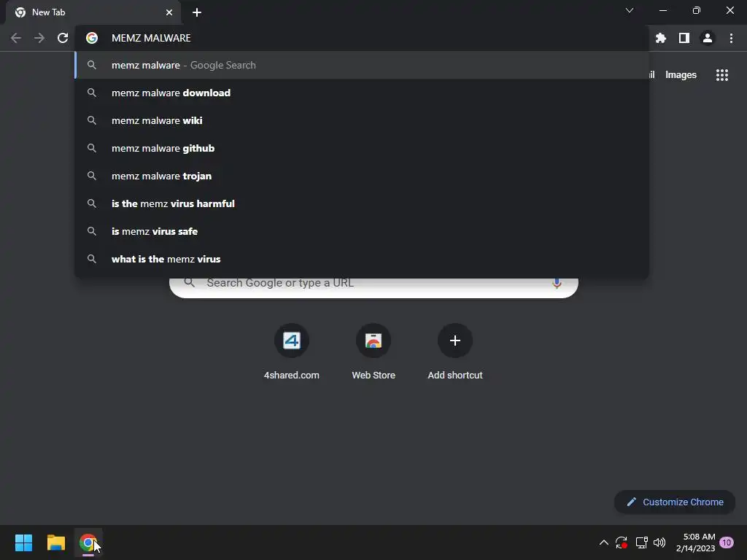Screen dimensions: 747x560
Task: Choose suggestion memz malware github
Action: click(362, 148)
